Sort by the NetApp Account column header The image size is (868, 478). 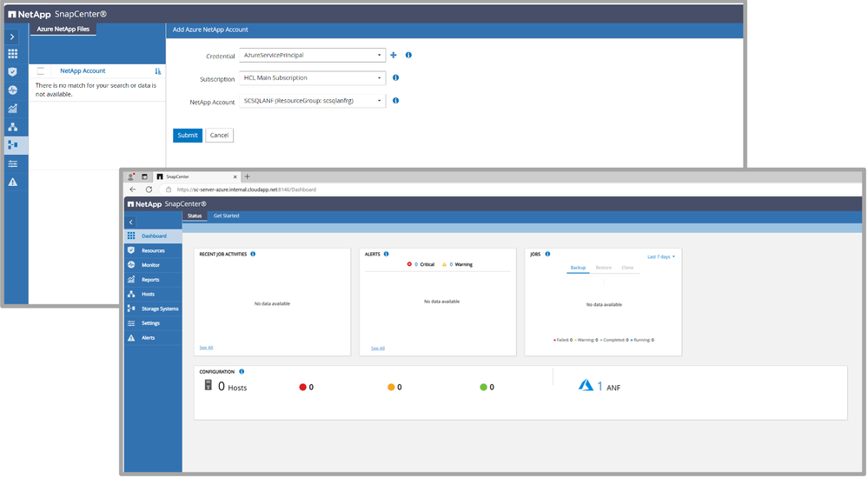[83, 71]
